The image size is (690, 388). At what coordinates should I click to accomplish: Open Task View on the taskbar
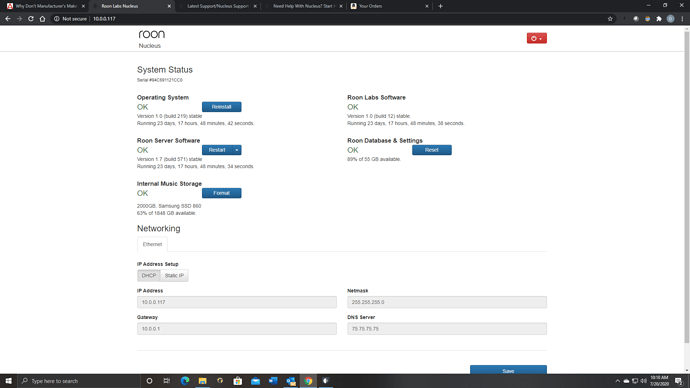click(x=167, y=381)
